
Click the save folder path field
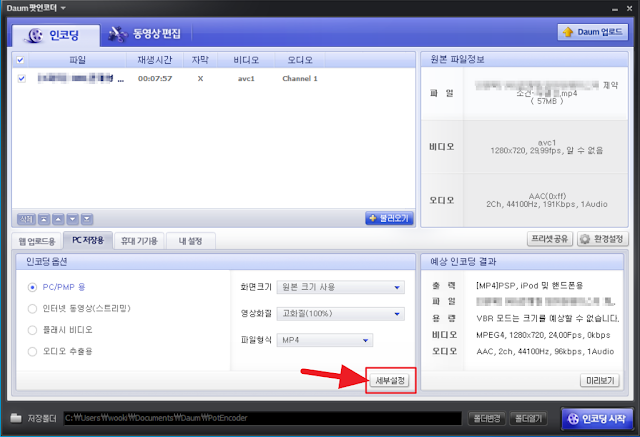pyautogui.click(x=262, y=418)
